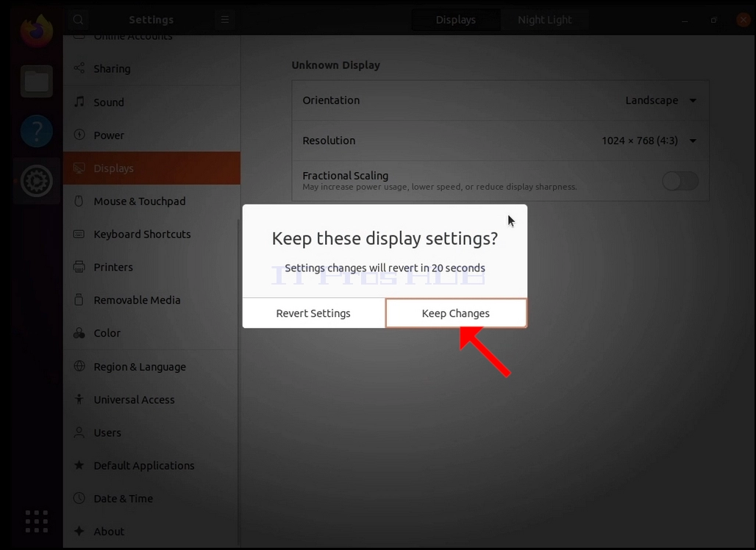Click the Users person icon
This screenshot has height=550, width=756.
pyautogui.click(x=79, y=432)
